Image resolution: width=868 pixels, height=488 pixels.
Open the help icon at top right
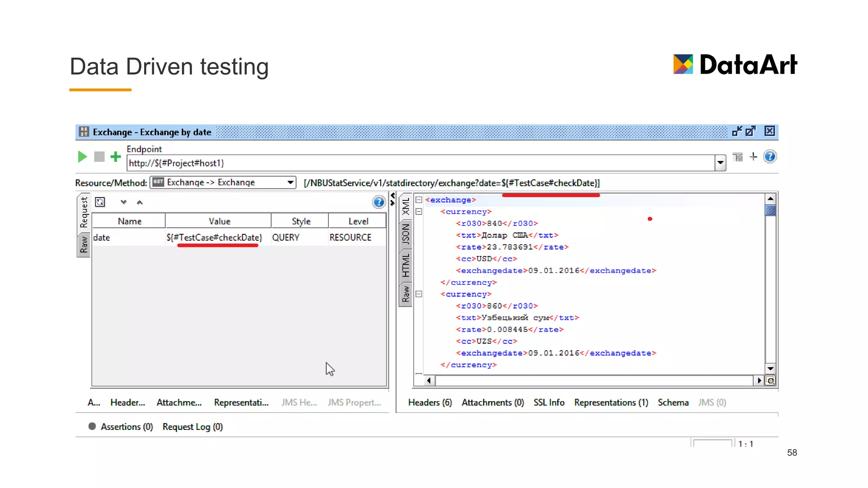tap(770, 157)
